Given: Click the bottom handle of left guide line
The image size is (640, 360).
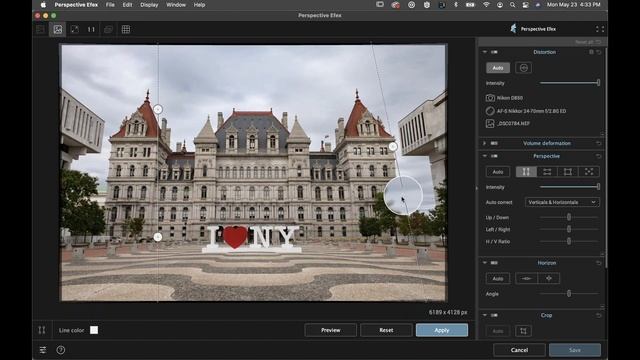Looking at the screenshot, I should pos(158,237).
